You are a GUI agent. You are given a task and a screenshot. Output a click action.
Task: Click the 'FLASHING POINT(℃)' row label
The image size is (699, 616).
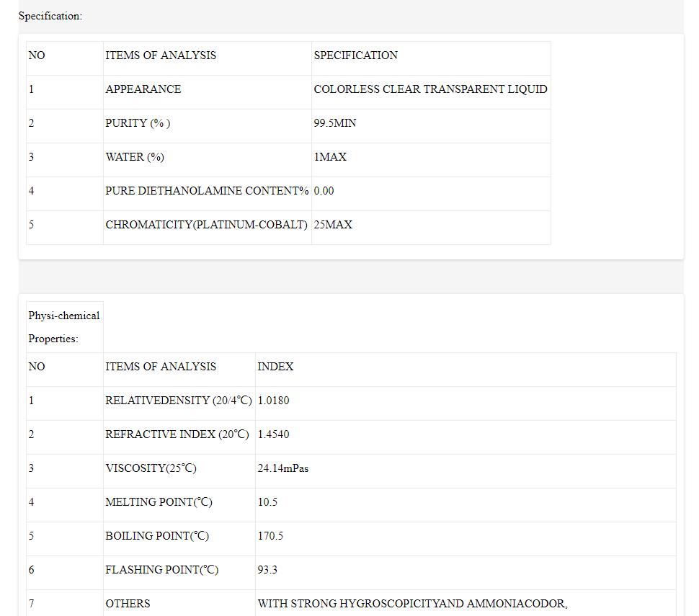(x=161, y=570)
